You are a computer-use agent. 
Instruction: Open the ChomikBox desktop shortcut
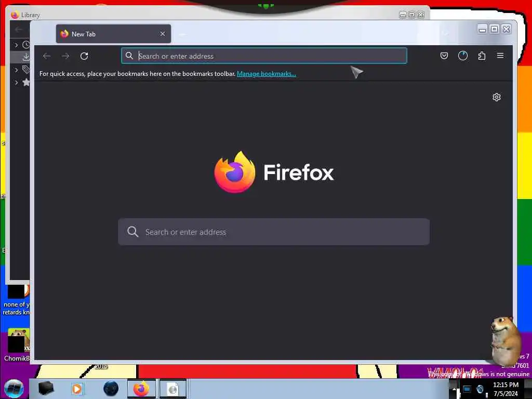pos(17,344)
